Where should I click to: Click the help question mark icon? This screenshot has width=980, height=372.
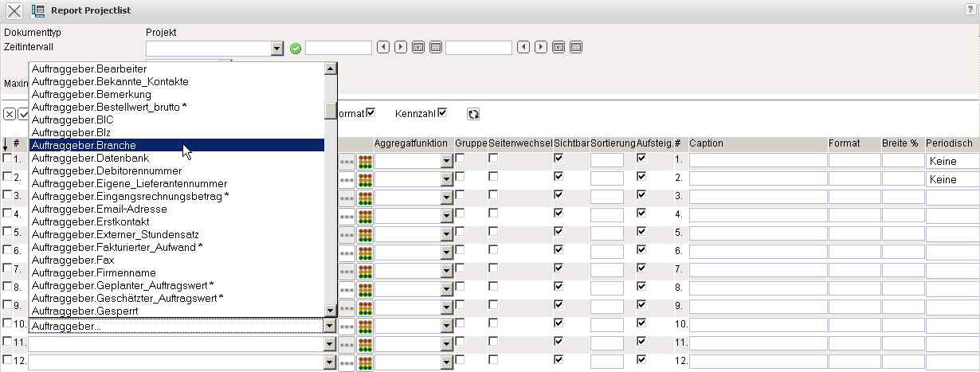click(969, 8)
